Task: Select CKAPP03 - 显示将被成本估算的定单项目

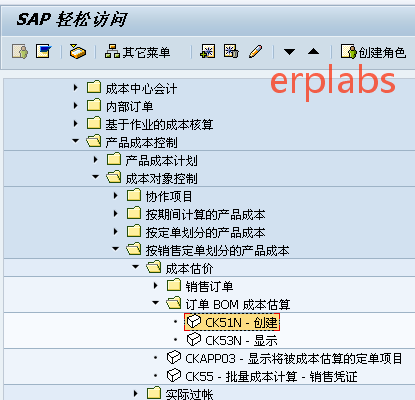Action: pyautogui.click(x=294, y=359)
